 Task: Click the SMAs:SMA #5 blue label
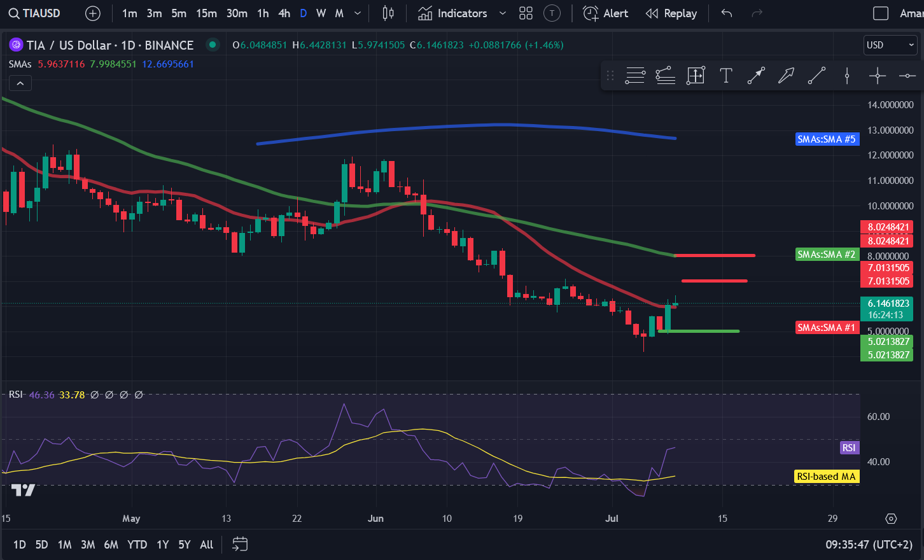click(827, 139)
